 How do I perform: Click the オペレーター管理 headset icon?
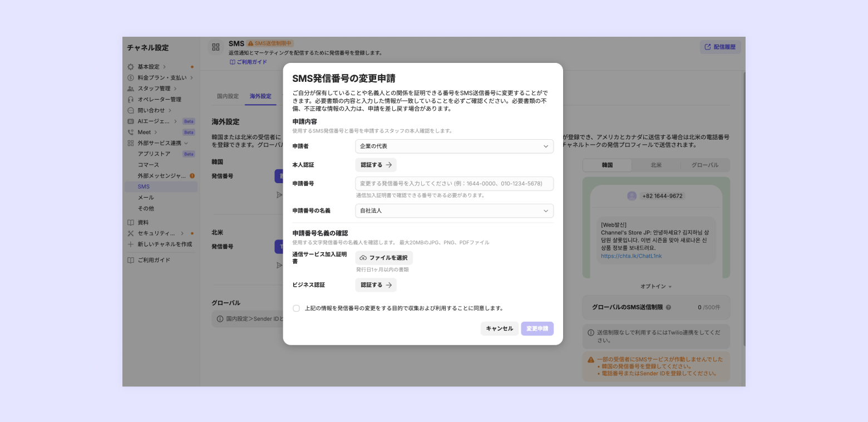131,100
